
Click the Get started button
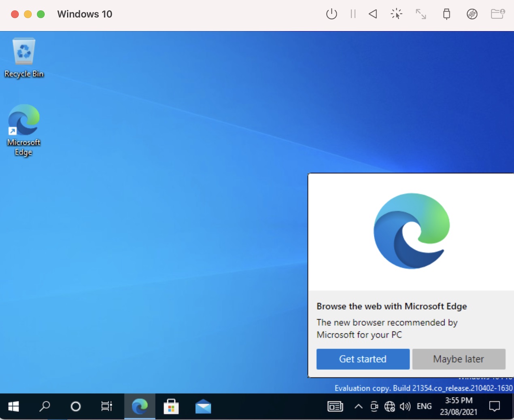click(363, 359)
